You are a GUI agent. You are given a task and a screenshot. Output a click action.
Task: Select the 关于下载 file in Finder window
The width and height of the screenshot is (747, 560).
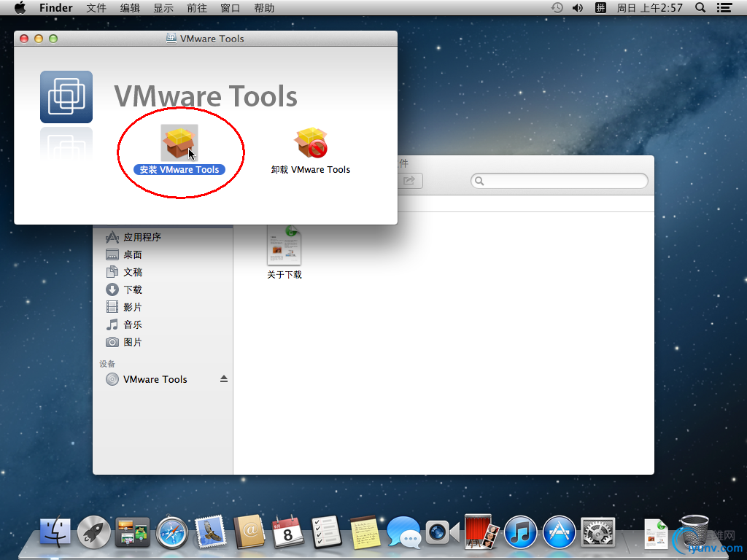284,252
